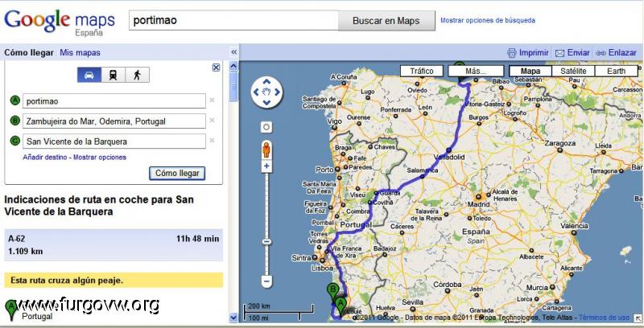Screen dimensions: 644x328
Task: Click the Google maps logo
Action: pos(60,22)
